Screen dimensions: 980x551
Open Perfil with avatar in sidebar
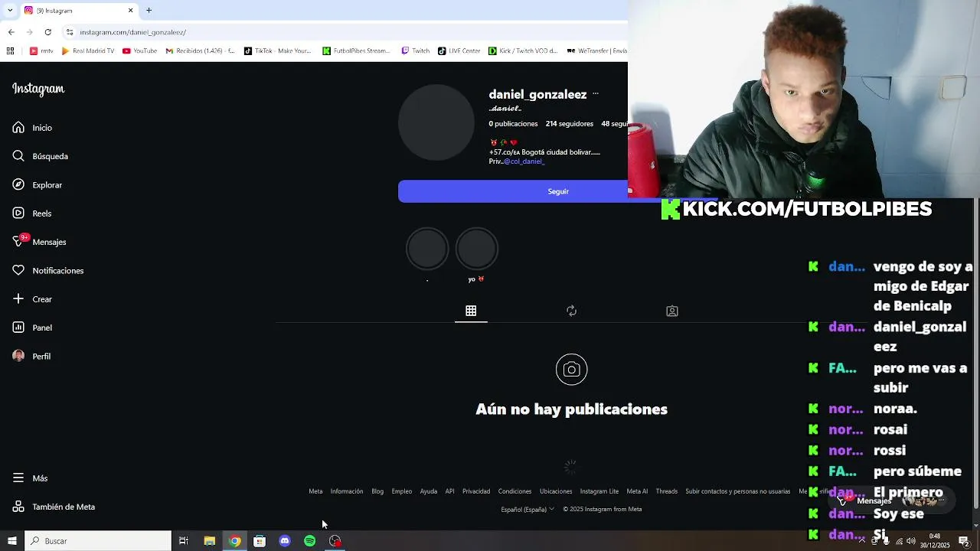tap(31, 357)
